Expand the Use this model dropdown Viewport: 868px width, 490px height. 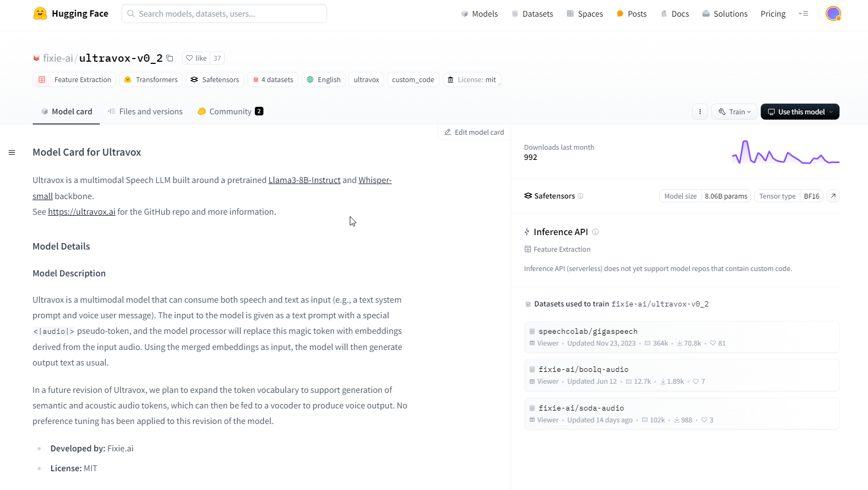click(800, 112)
